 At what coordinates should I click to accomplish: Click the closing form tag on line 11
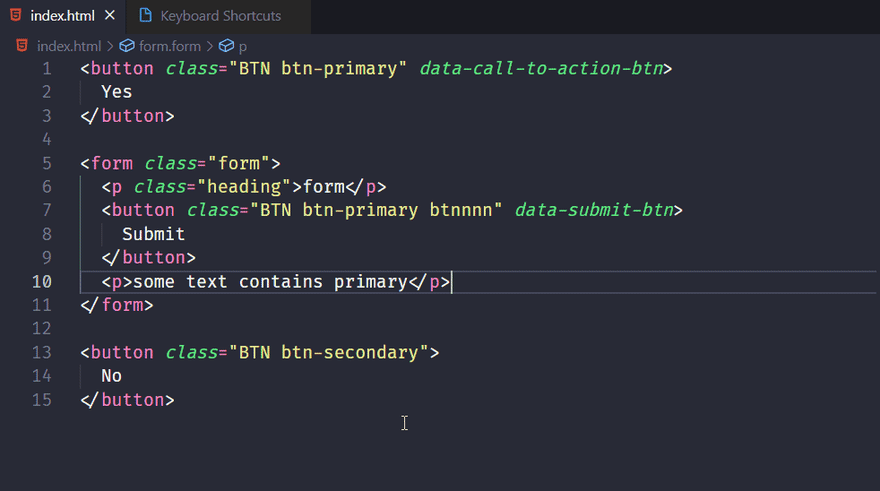pos(117,305)
